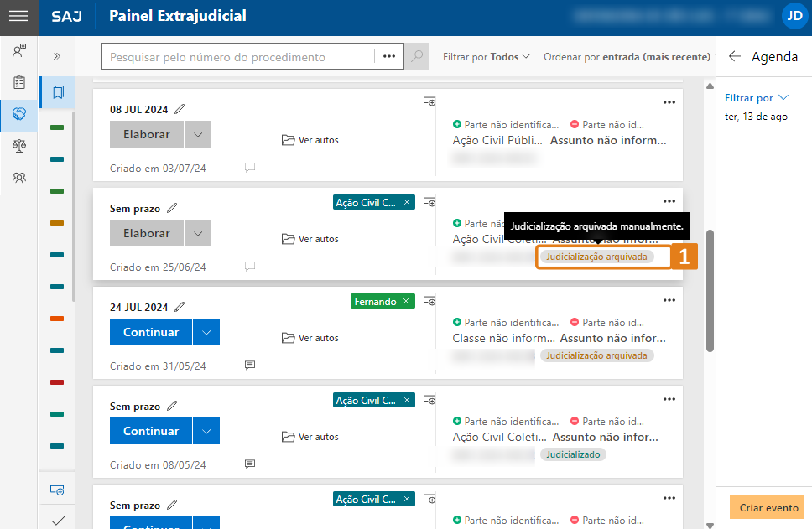Open the person with chat bubble sidebar icon
This screenshot has height=529, width=812.
point(19,50)
